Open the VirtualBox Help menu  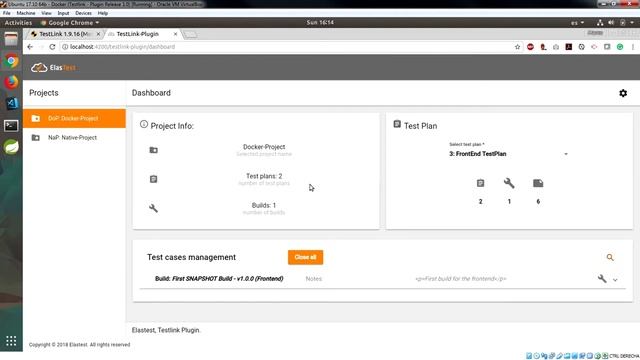[102, 13]
